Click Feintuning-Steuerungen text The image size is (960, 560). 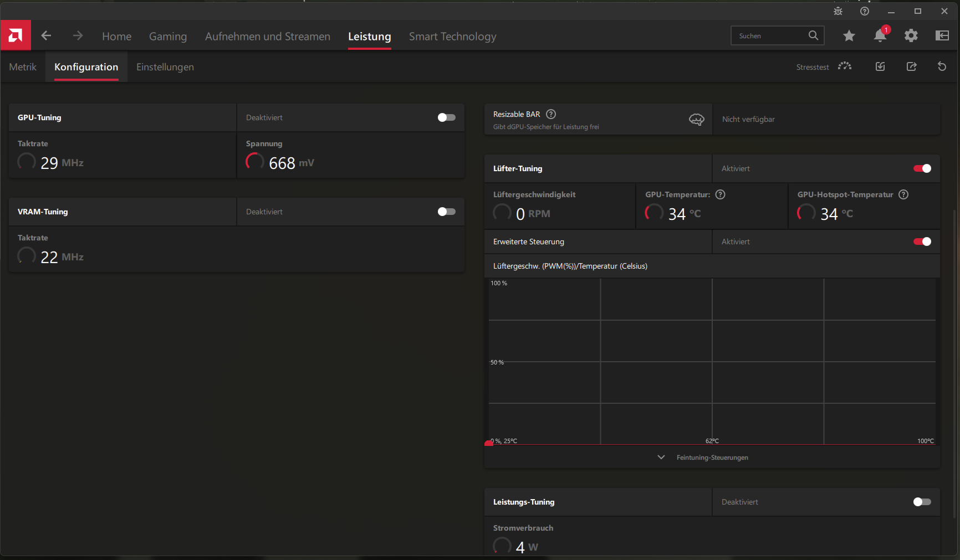(712, 458)
